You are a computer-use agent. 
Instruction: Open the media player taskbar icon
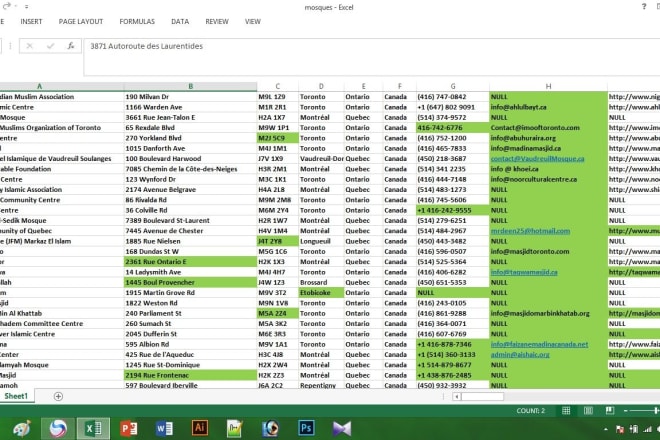click(x=270, y=429)
